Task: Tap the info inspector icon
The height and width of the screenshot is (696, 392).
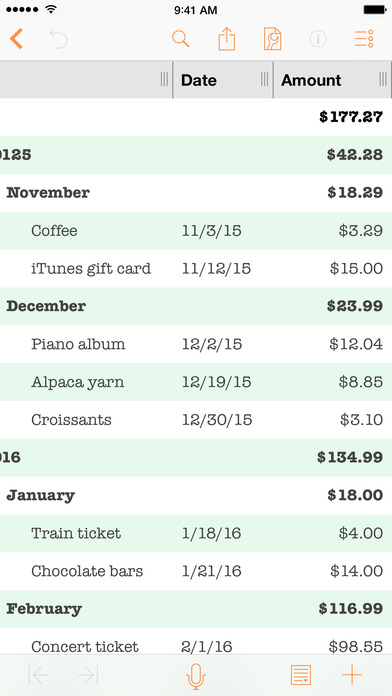Action: click(x=318, y=39)
